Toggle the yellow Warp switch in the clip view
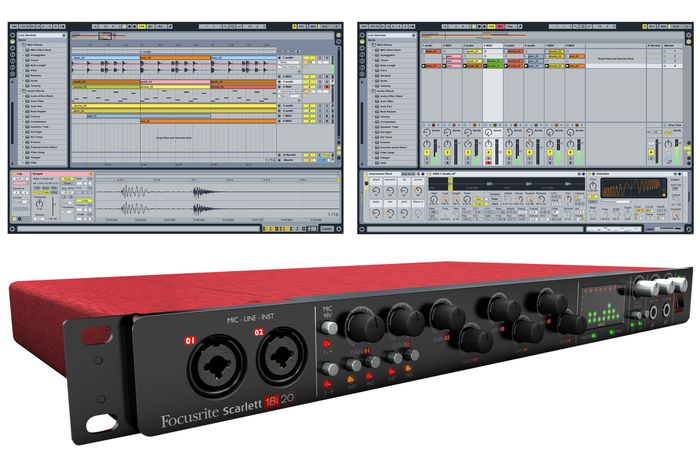This screenshot has height=467, width=700. tap(67, 179)
